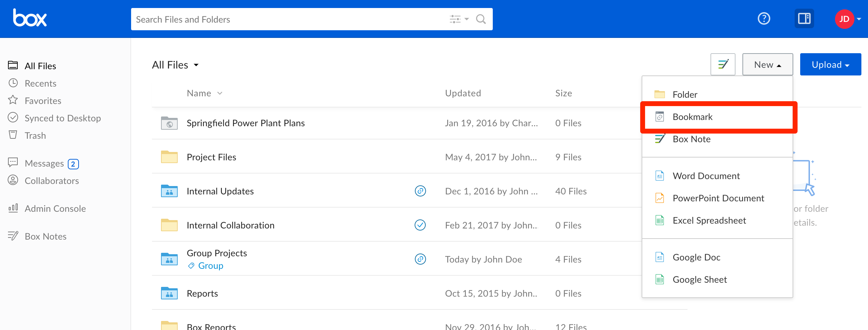Toggle the sidebar panel layout icon
Viewport: 868px width, 330px height.
point(804,18)
